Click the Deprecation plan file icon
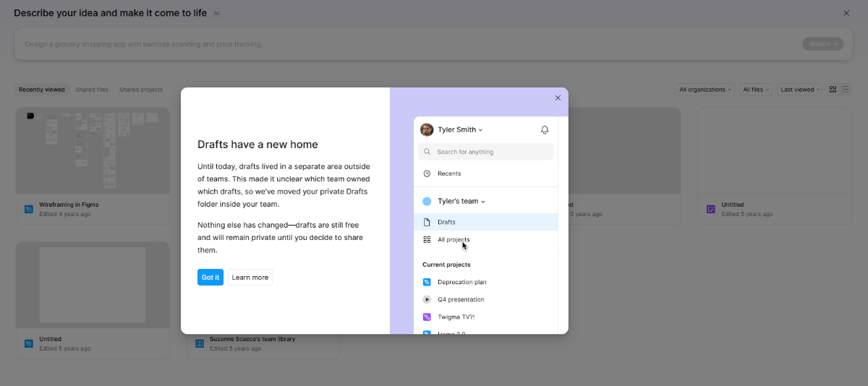Viewport: 868px width, 386px height. tap(427, 282)
